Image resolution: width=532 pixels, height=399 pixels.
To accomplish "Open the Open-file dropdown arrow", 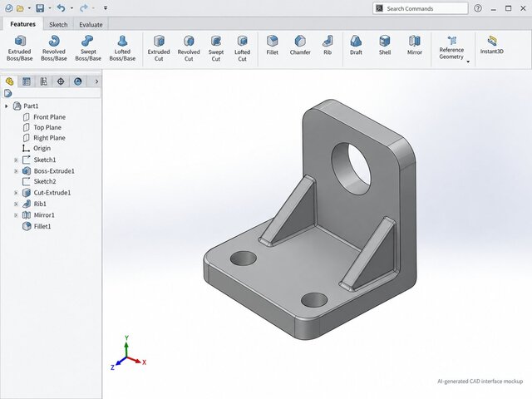I will pos(29,8).
